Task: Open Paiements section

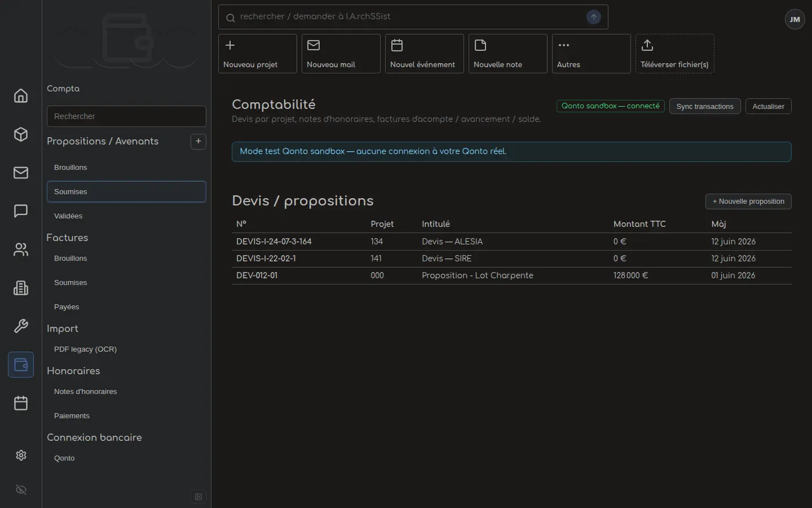Action: (126, 416)
